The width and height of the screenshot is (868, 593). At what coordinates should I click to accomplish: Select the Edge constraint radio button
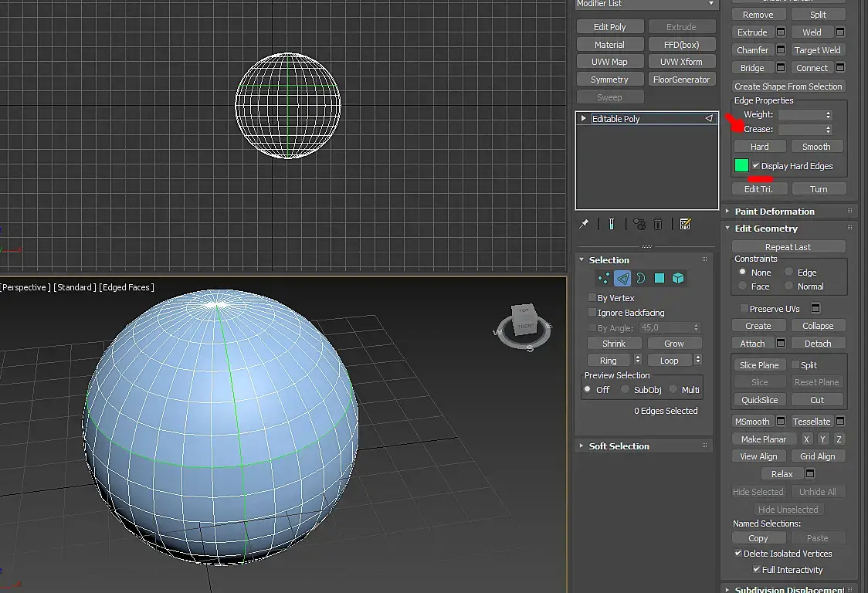click(x=788, y=273)
